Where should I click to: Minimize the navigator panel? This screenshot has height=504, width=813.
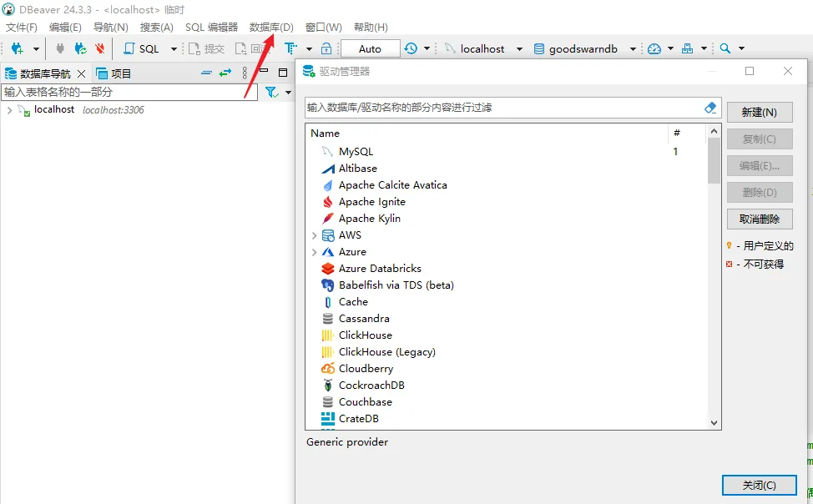pyautogui.click(x=264, y=71)
